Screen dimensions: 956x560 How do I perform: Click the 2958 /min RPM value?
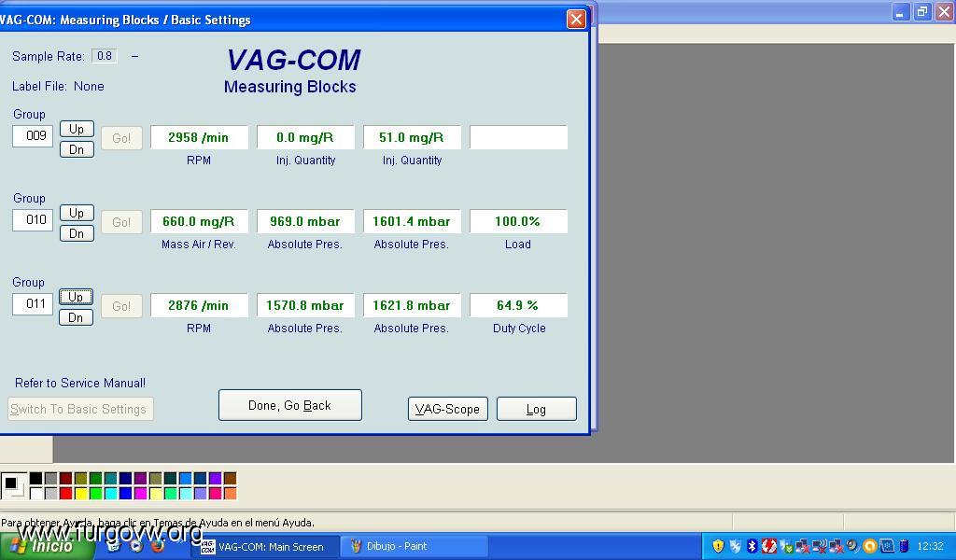(200, 137)
